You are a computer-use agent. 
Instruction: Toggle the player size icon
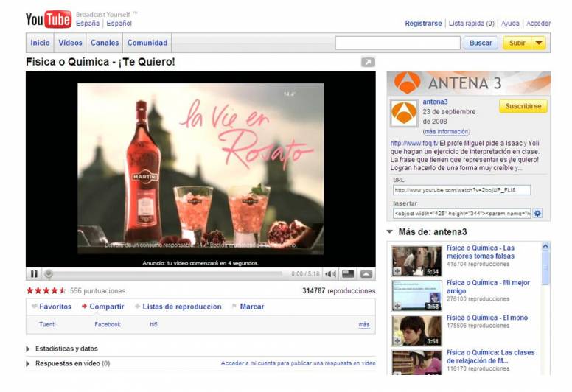(348, 274)
